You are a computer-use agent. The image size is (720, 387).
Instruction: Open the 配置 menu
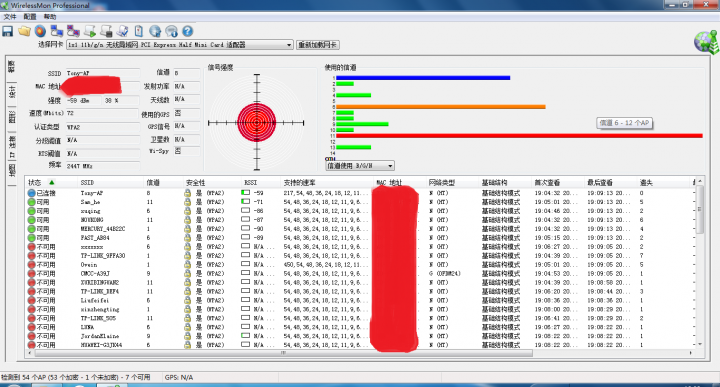pos(30,17)
